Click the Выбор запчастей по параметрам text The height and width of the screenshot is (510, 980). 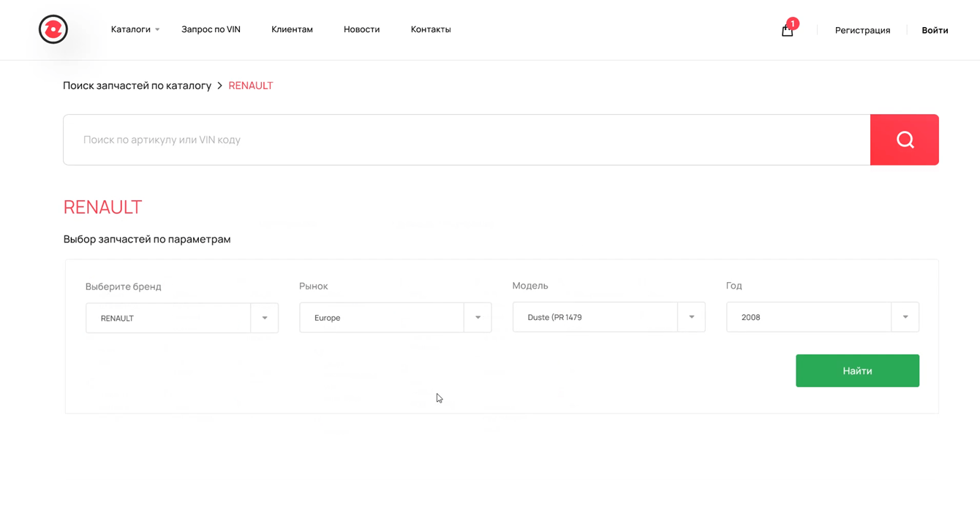147,239
